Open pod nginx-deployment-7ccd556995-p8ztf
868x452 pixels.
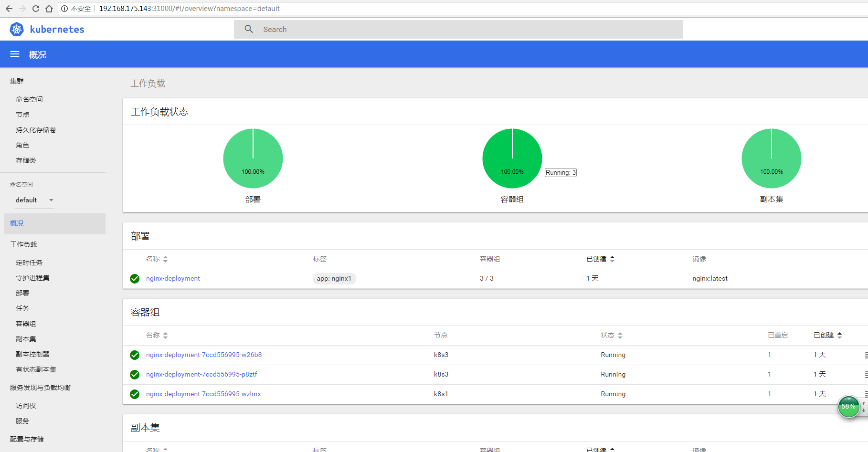[x=201, y=374]
